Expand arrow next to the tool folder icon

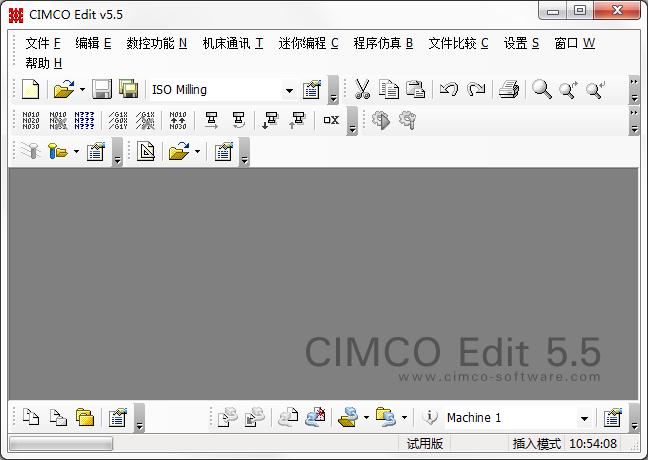click(76, 151)
